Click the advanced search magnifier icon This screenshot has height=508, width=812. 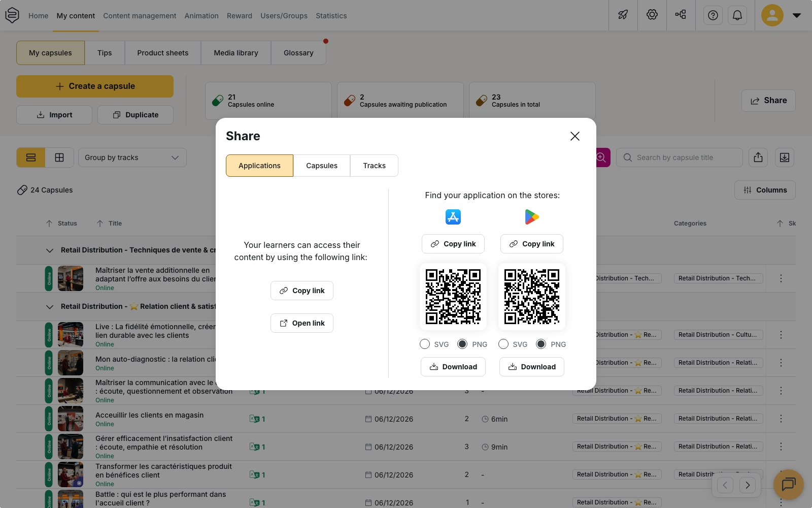point(602,157)
